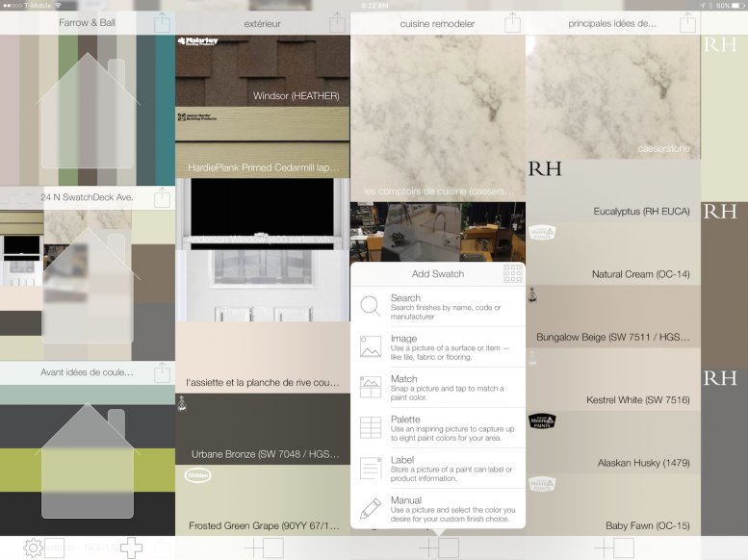
Task: Select Andersen Window swatch
Action: [263, 215]
